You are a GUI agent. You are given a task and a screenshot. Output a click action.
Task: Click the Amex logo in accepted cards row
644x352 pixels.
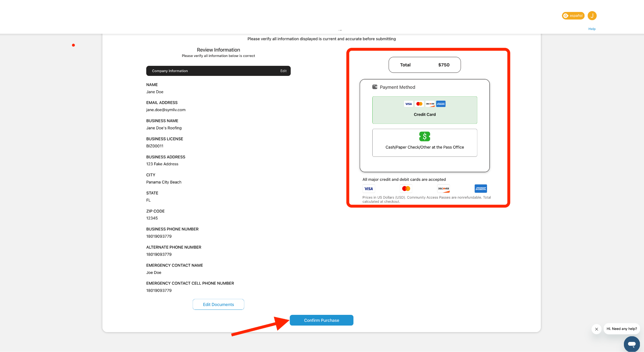(x=480, y=189)
